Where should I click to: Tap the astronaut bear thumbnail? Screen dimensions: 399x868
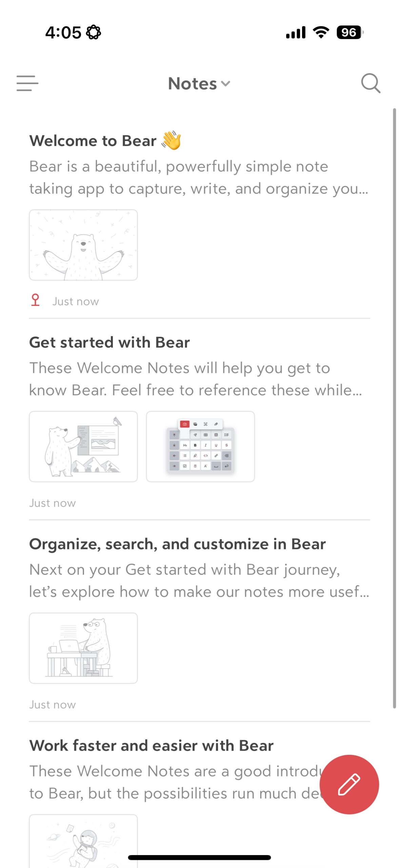(83, 841)
